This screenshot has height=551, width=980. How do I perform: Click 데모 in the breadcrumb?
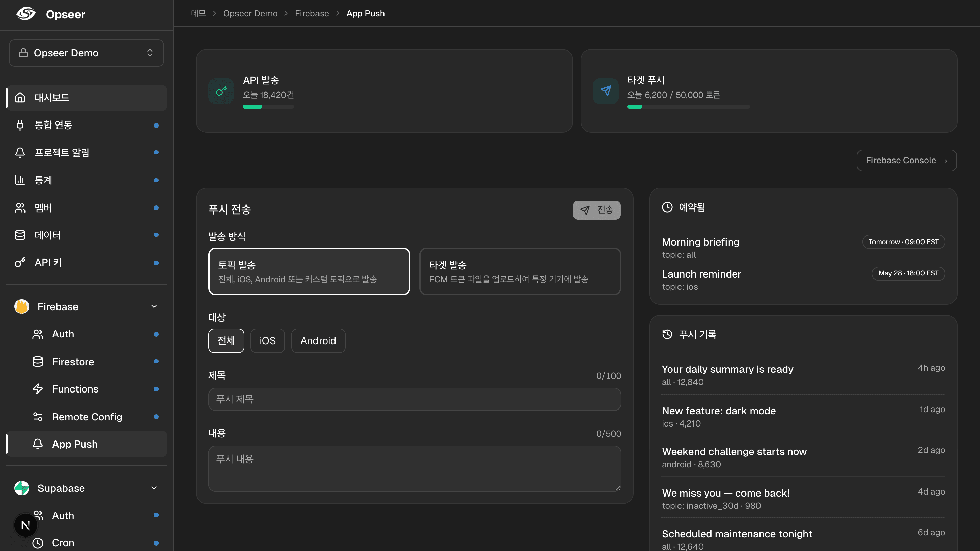pyautogui.click(x=198, y=13)
